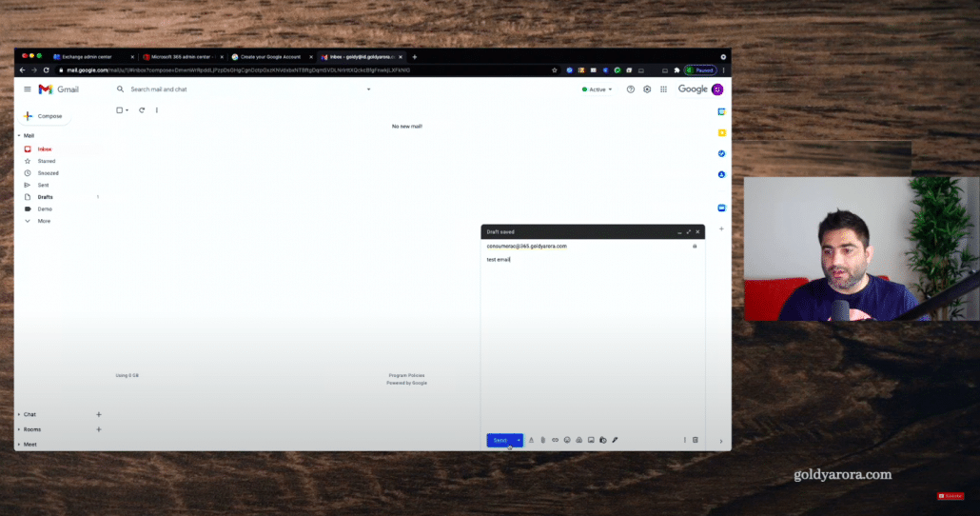Open the Gmail main menu hamburger icon
Viewport: 980px width, 516px height.
click(28, 89)
